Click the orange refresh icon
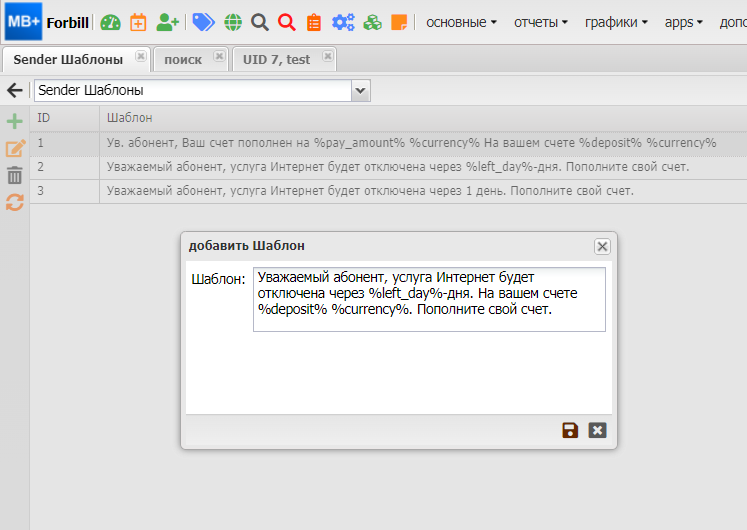 [15, 202]
